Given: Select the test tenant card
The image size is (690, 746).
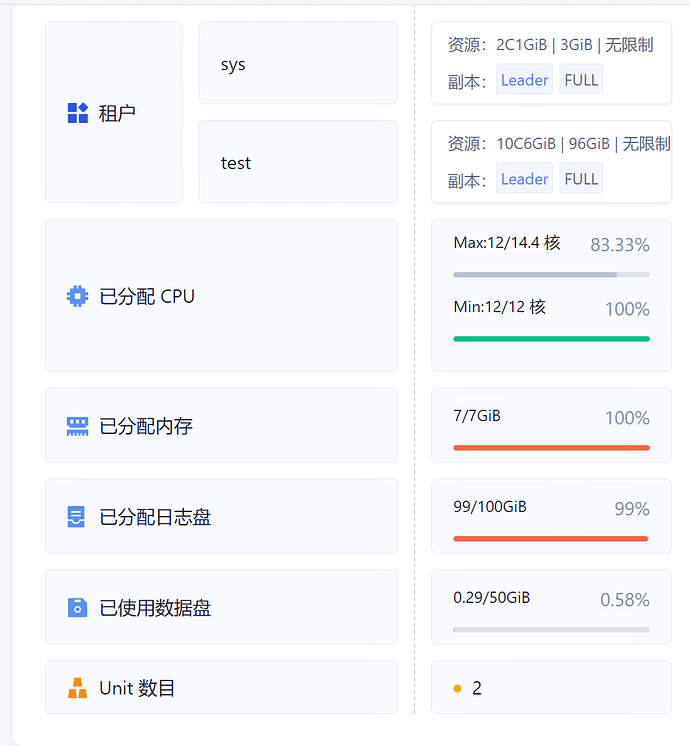Looking at the screenshot, I should (x=298, y=162).
